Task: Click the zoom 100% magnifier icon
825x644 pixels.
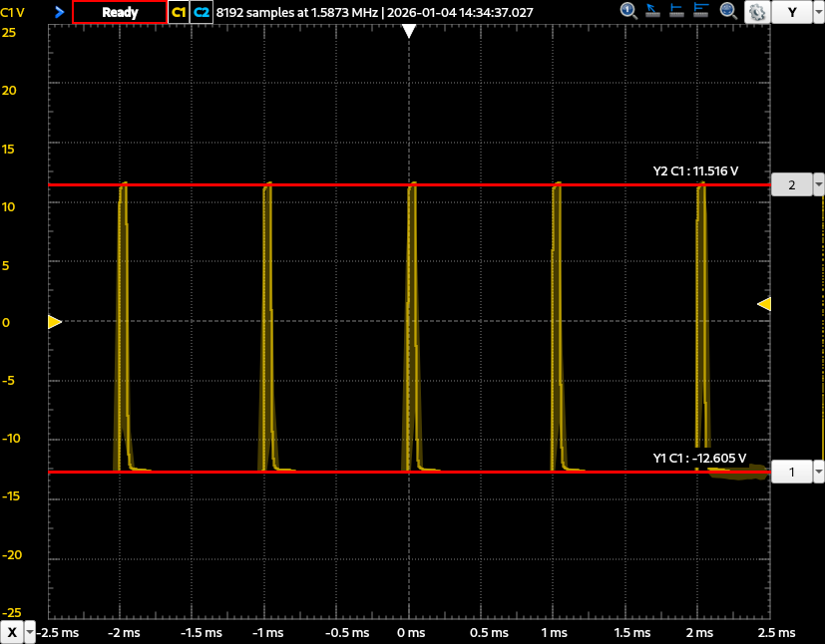Action: [629, 12]
